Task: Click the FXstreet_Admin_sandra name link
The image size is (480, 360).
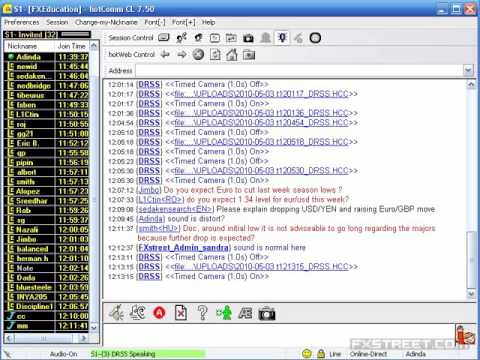Action: 183,248
